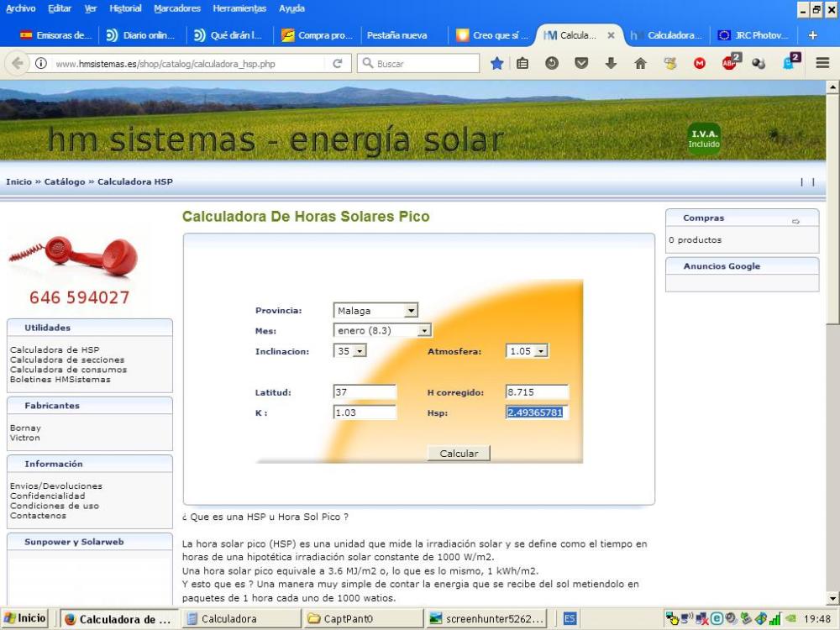Open the Contactenos link

[38, 516]
